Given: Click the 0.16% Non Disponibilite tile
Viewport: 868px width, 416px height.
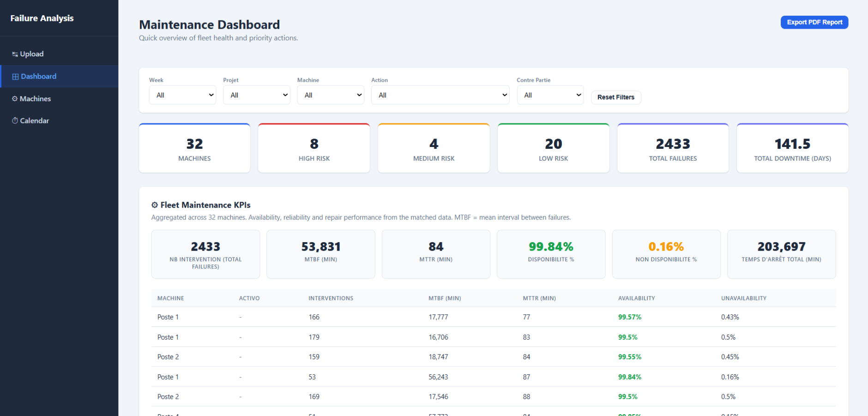Looking at the screenshot, I should coord(666,254).
